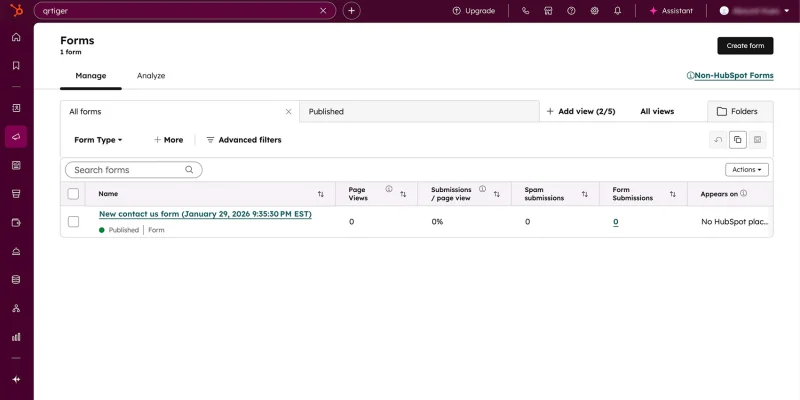800x400 pixels.
Task: Open the New contact us form link
Action: 205,214
